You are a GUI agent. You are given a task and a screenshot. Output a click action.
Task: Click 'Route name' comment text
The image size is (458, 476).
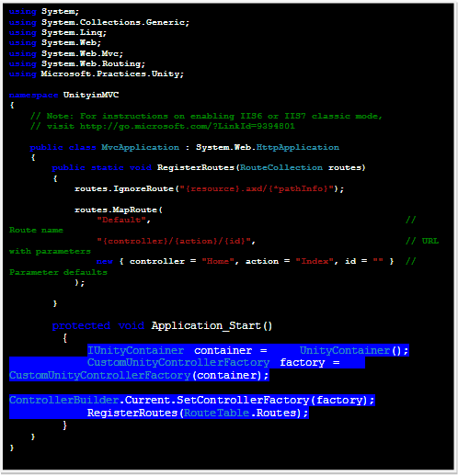(36, 230)
